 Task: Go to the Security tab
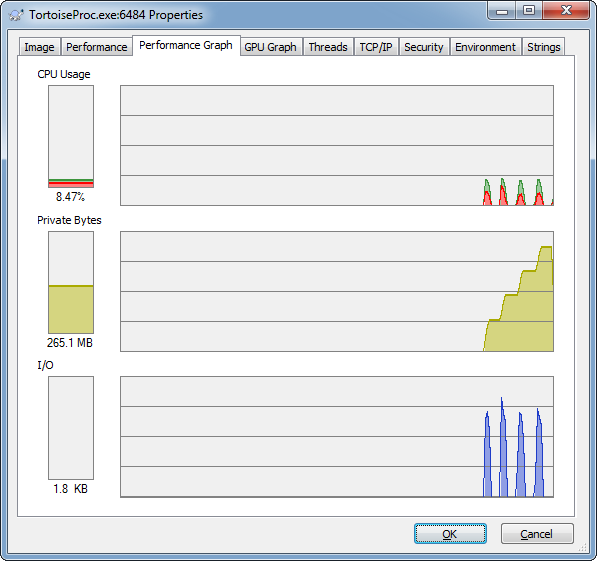[424, 47]
